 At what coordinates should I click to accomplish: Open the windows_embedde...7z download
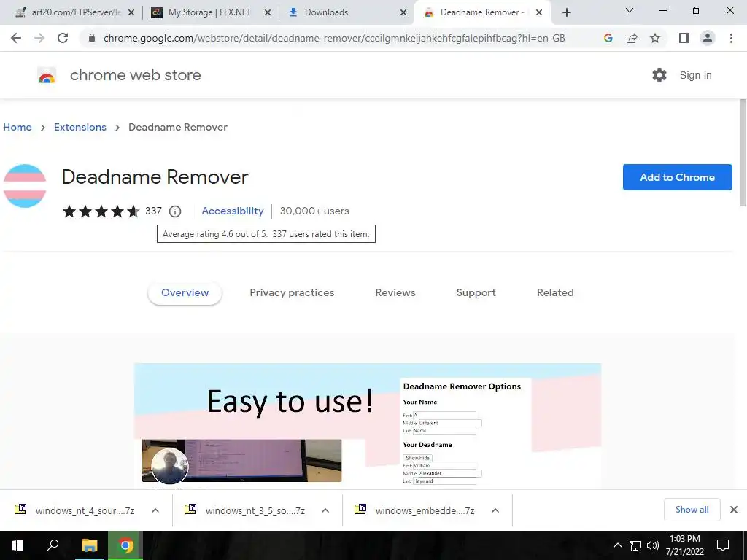[415, 510]
